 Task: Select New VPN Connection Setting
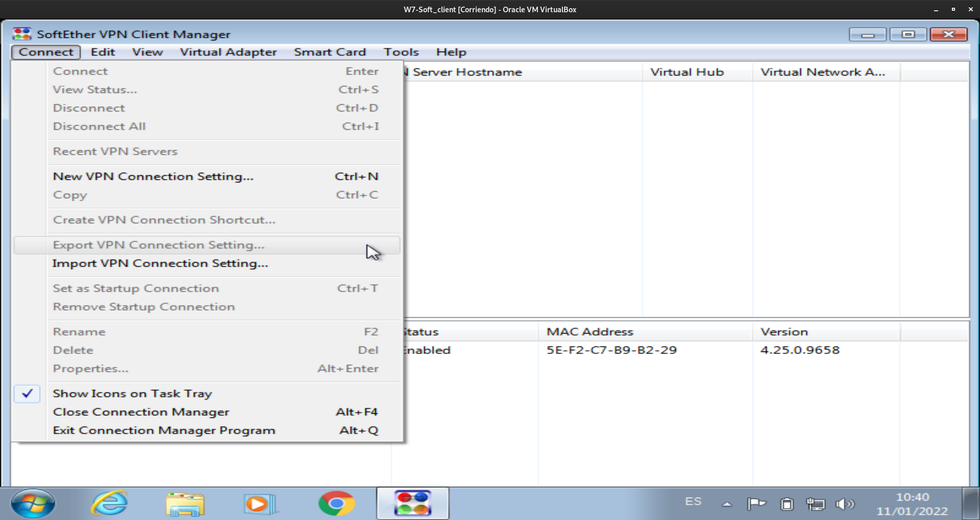pos(153,176)
